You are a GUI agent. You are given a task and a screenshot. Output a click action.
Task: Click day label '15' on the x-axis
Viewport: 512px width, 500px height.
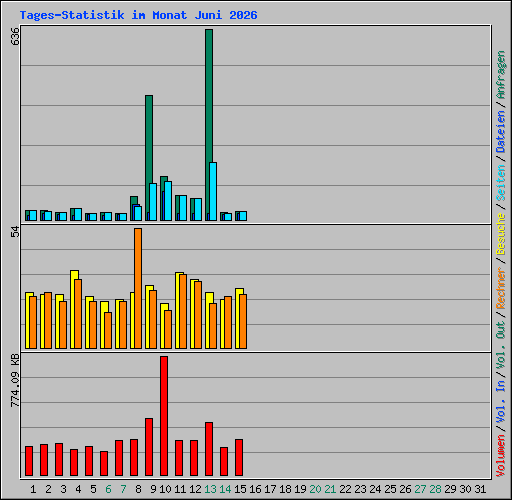point(240,489)
